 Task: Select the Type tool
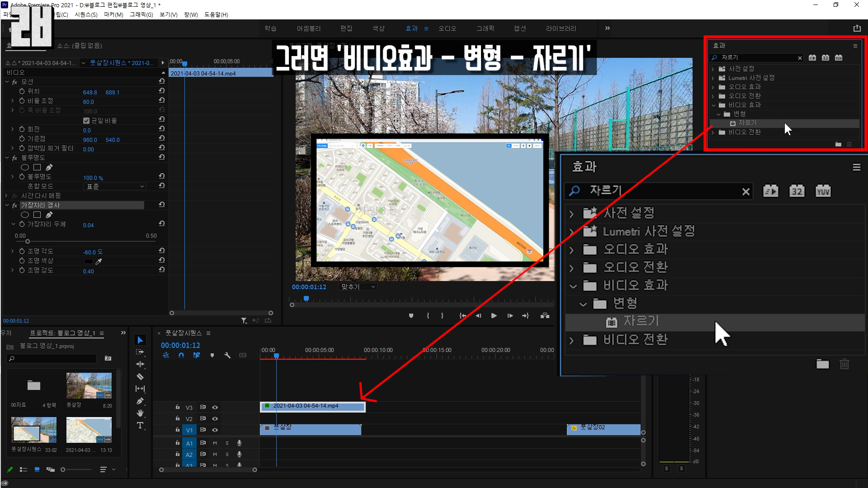pyautogui.click(x=140, y=426)
